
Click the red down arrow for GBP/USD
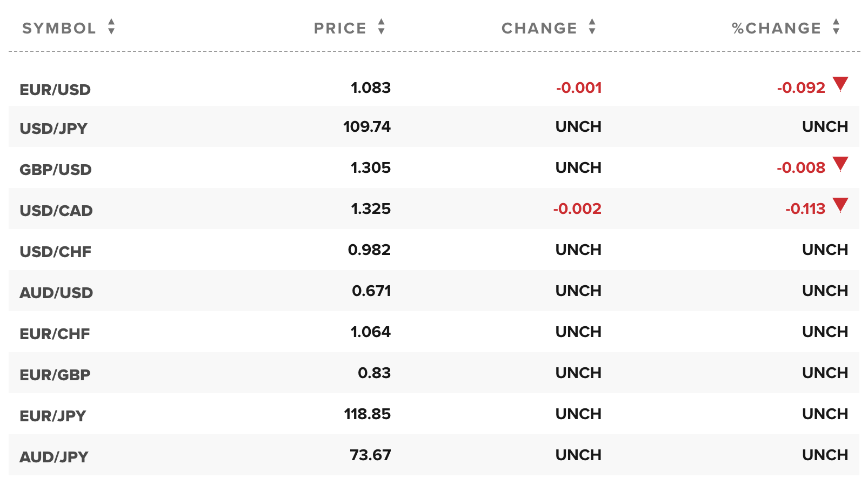(x=840, y=164)
